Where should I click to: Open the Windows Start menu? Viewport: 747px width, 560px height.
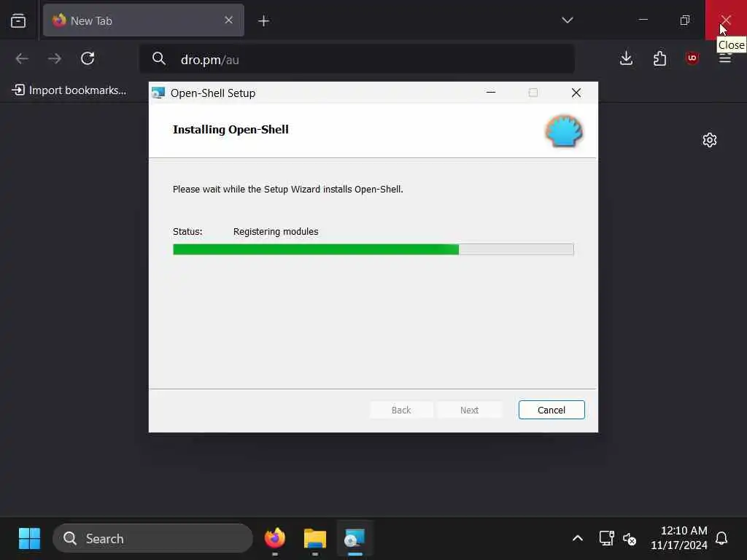coord(29,539)
